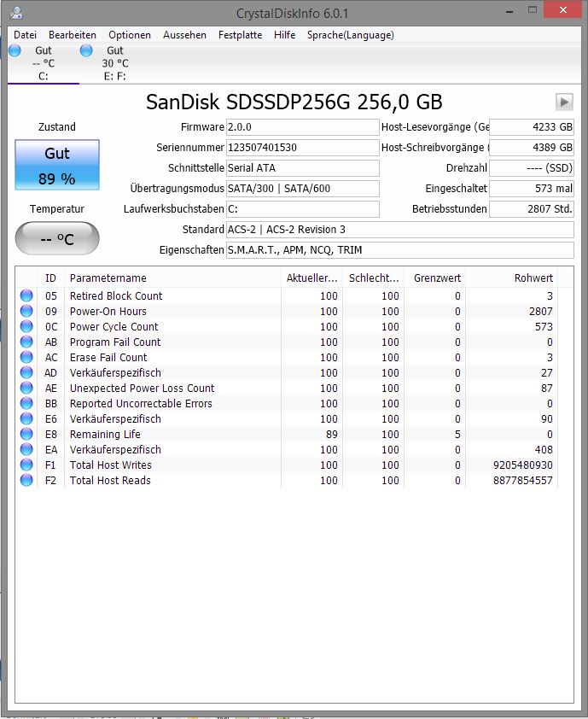
Task: Click the Betriebsstunden 2807 Std. field
Action: [531, 209]
